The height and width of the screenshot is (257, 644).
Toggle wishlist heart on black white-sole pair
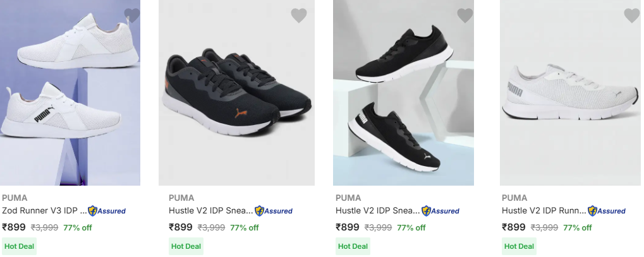(x=465, y=15)
